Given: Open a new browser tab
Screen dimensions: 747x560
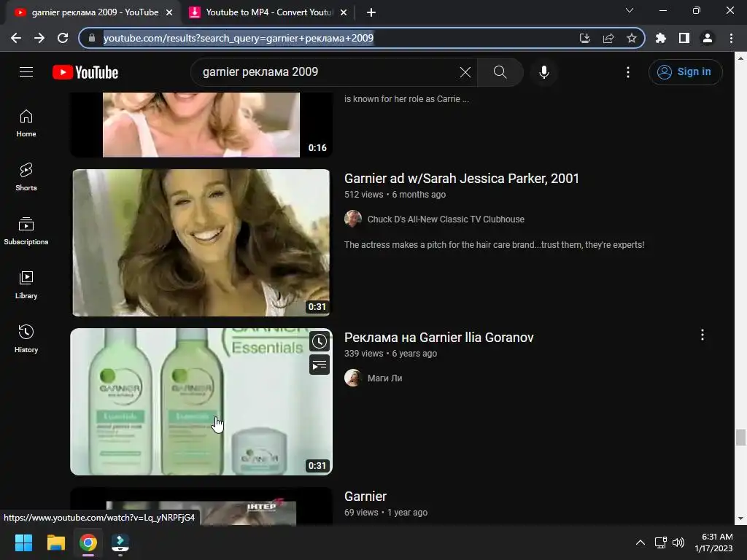Looking at the screenshot, I should pyautogui.click(x=371, y=12).
